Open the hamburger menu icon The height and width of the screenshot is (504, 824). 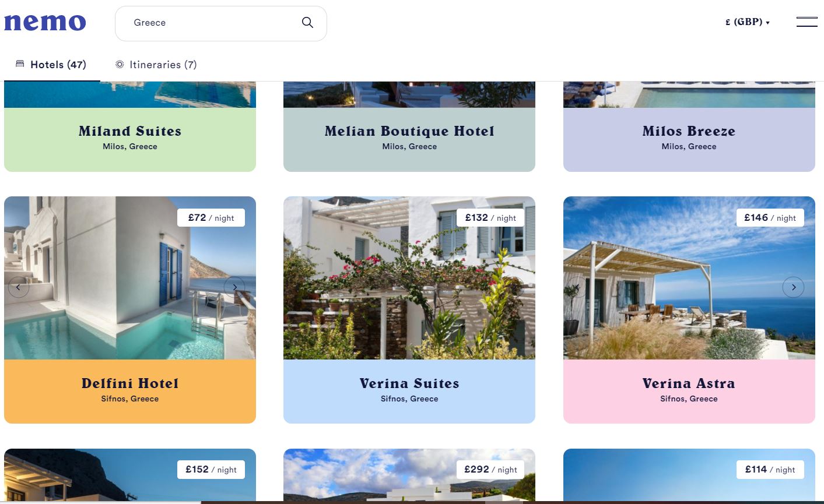click(807, 22)
